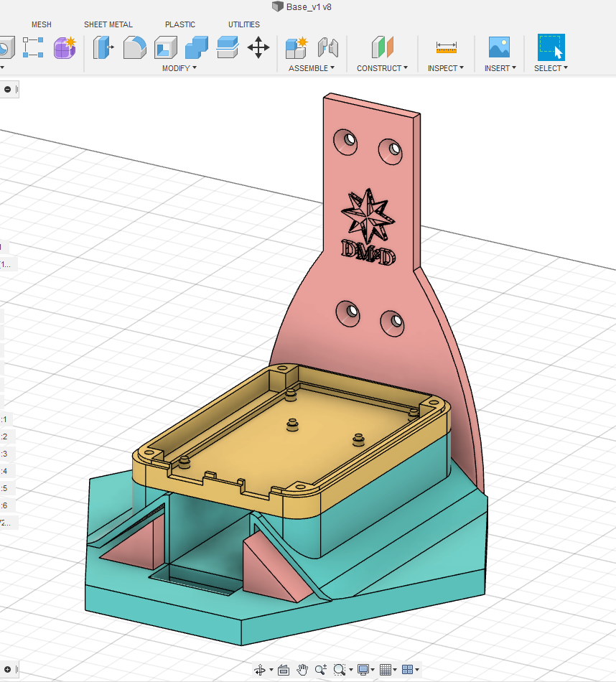Activate the Select tool icon
Image resolution: width=616 pixels, height=682 pixels.
point(551,47)
